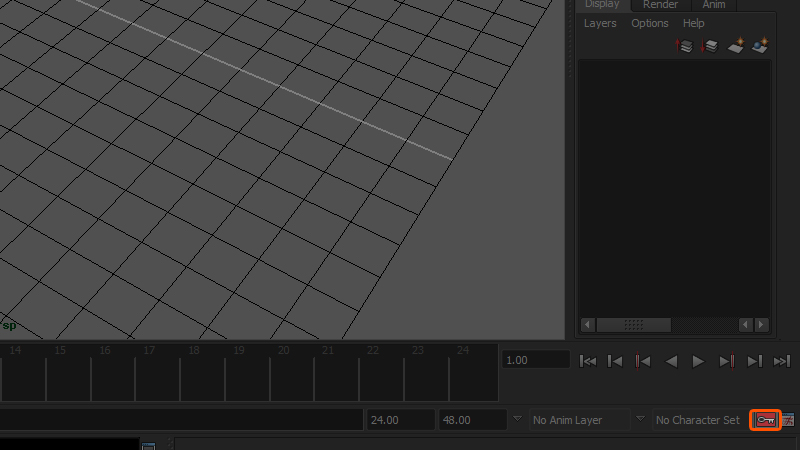Click the animation end time field 48.00
Screen dimensions: 800x450
click(472, 420)
